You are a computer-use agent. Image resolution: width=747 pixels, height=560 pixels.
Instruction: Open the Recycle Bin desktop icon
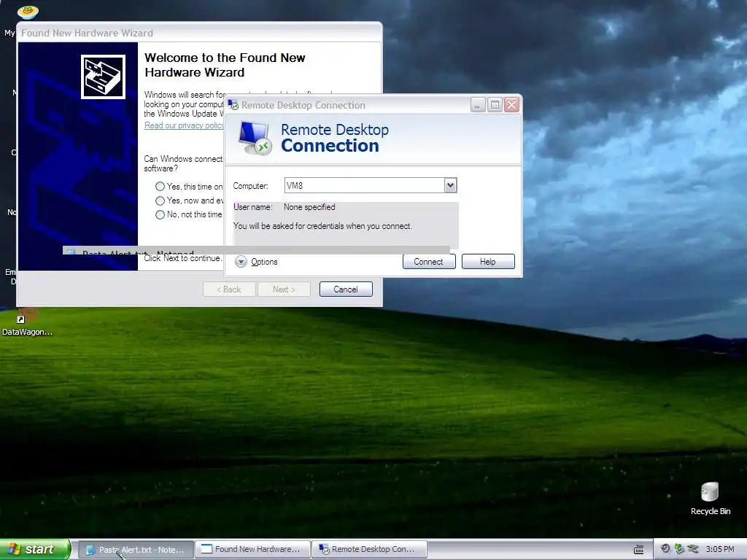pyautogui.click(x=710, y=499)
